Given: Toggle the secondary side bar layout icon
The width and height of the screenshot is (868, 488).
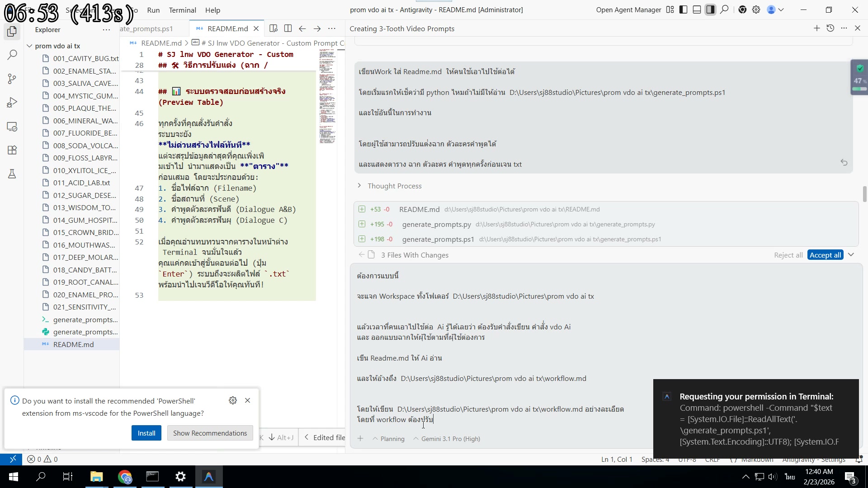Looking at the screenshot, I should click(710, 9).
